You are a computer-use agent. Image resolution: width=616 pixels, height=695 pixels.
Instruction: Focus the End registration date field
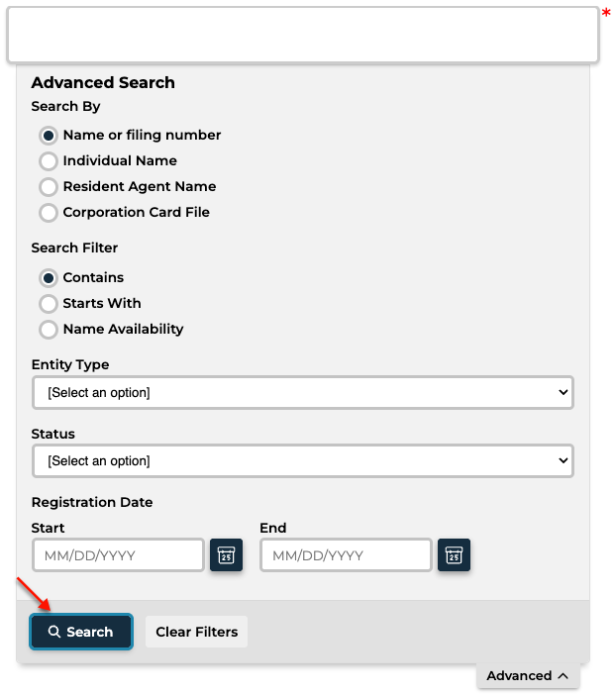(346, 555)
